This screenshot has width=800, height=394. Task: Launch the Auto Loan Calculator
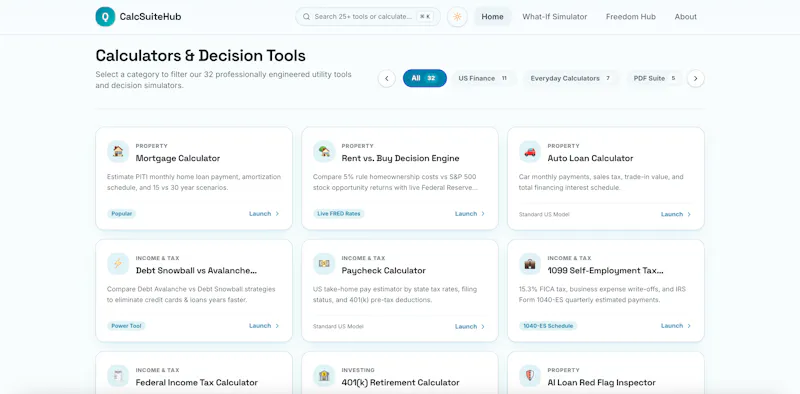[676, 214]
